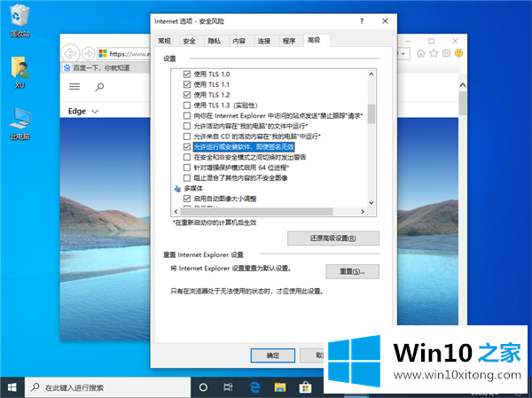This screenshot has height=398, width=532.
Task: Switch to the Content (内容) tab
Action: coord(239,41)
